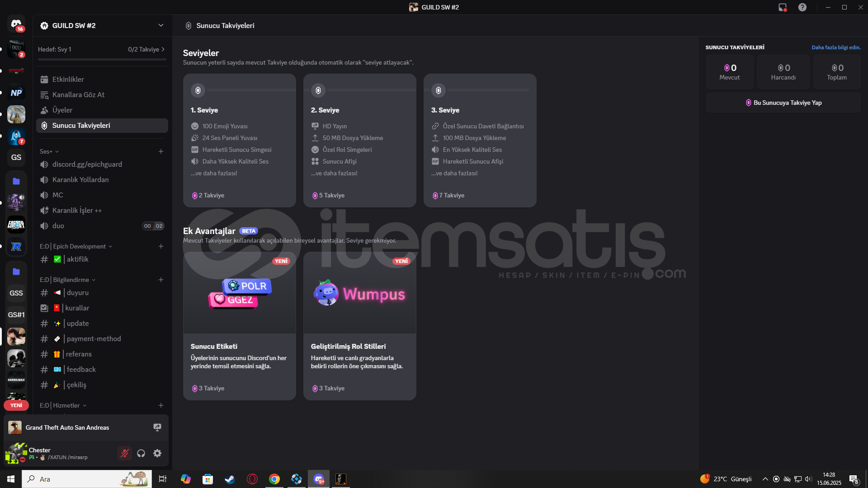Open Geliştirilmiş Rol Stilleri perk card
Screen dimensions: 868x488
[360, 326]
